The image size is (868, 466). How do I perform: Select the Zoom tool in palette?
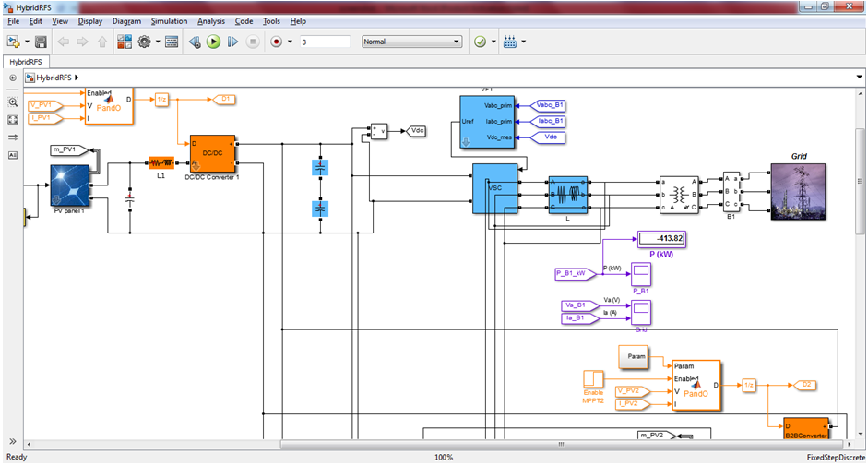(x=13, y=102)
